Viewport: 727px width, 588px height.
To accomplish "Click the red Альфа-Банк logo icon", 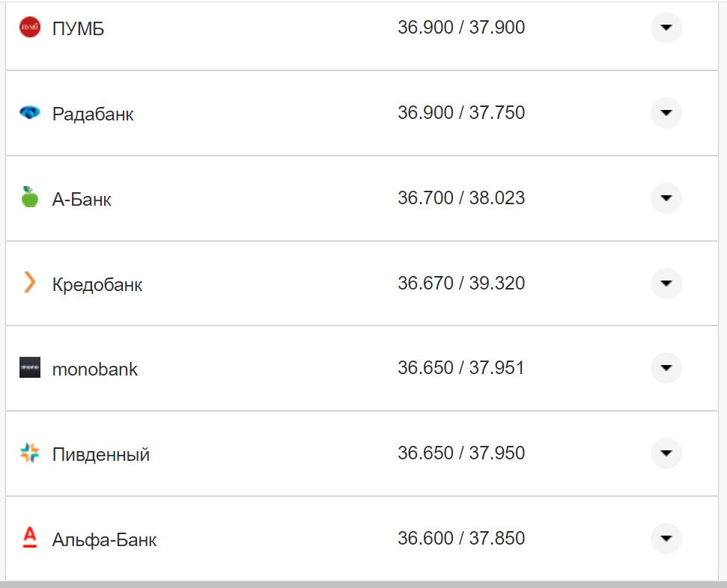I will pyautogui.click(x=30, y=538).
